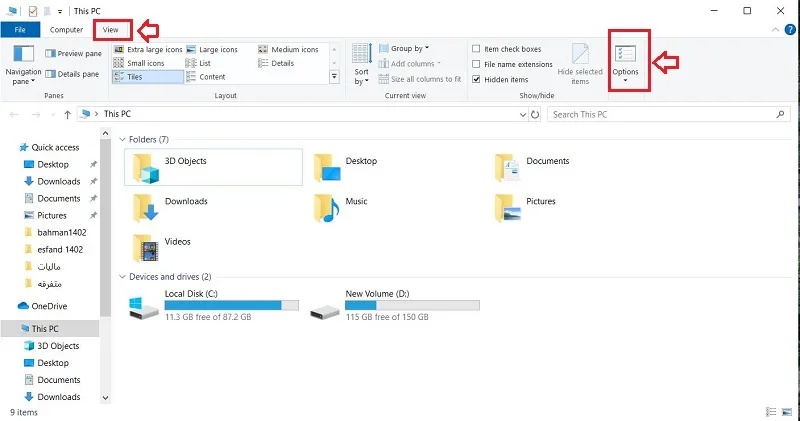Expand the address bar history dropdown
Viewport: 800px width, 421px height.
click(522, 114)
